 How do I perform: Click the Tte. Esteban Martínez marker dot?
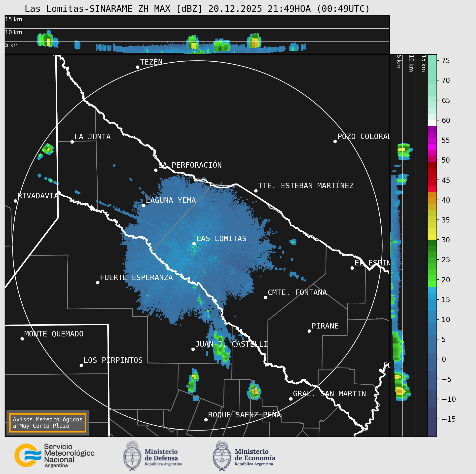point(256,191)
